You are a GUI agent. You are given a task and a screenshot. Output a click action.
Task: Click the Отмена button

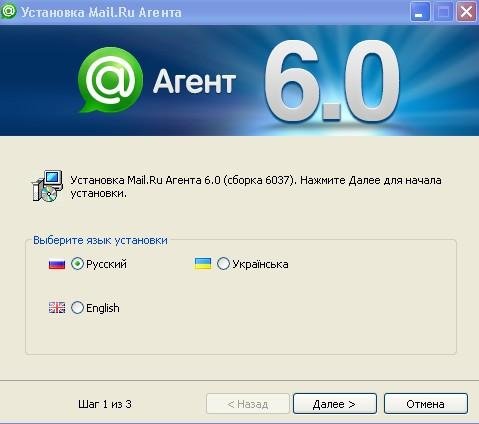coord(426,404)
